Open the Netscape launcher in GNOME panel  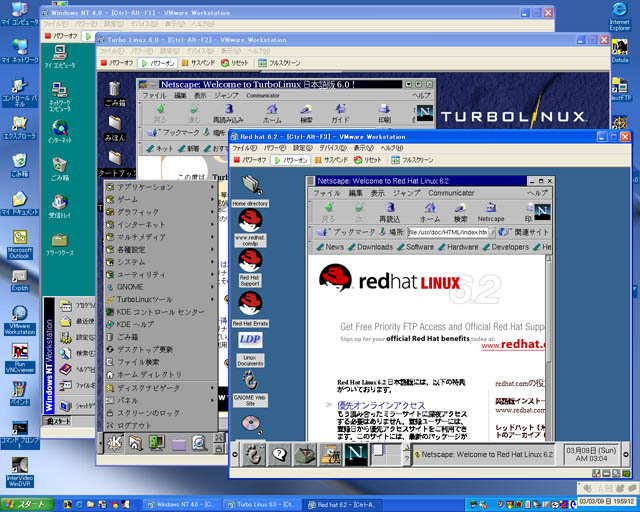(357, 454)
